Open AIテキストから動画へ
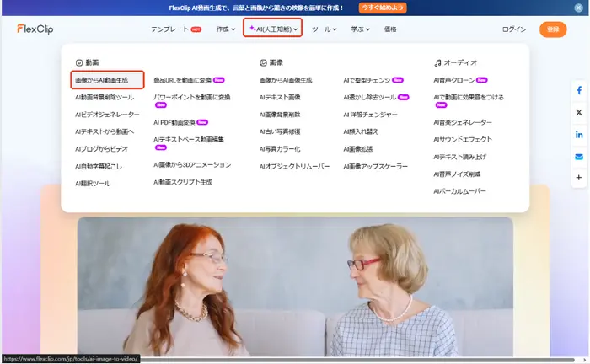The image size is (590, 364). (x=105, y=131)
